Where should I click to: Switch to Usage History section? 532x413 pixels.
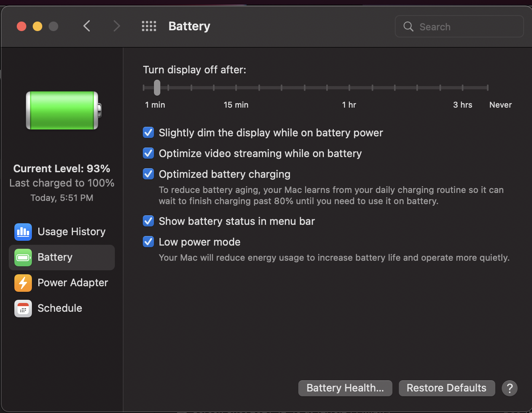(71, 232)
